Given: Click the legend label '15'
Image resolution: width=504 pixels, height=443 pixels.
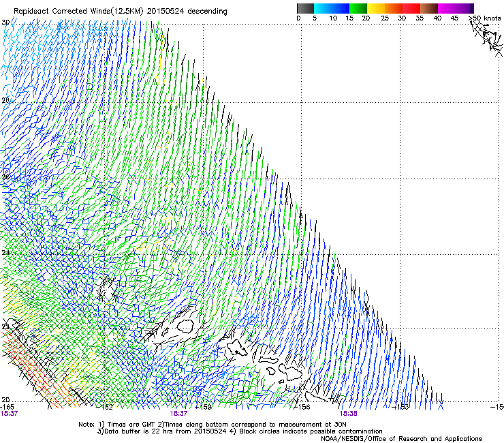Looking at the screenshot, I should 349,18.
